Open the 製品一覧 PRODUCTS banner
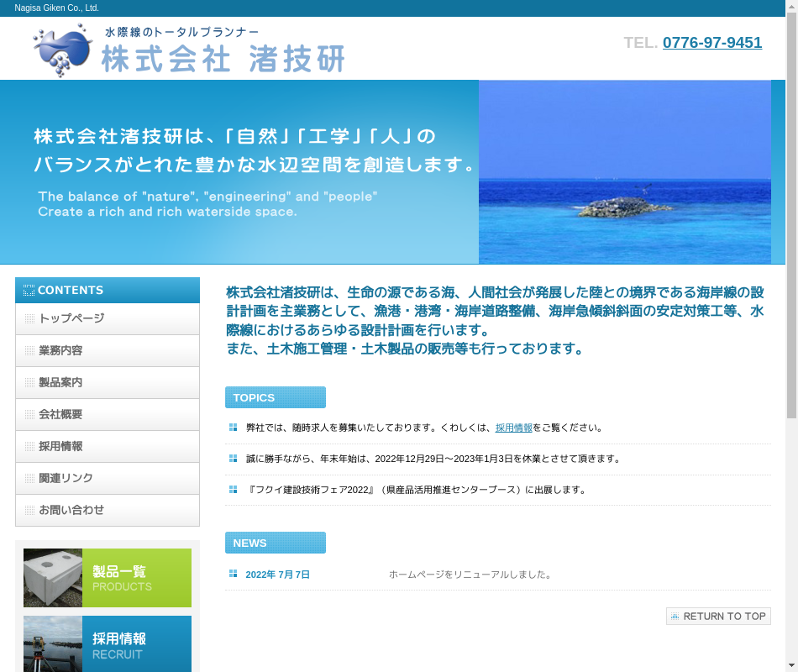 pos(108,578)
